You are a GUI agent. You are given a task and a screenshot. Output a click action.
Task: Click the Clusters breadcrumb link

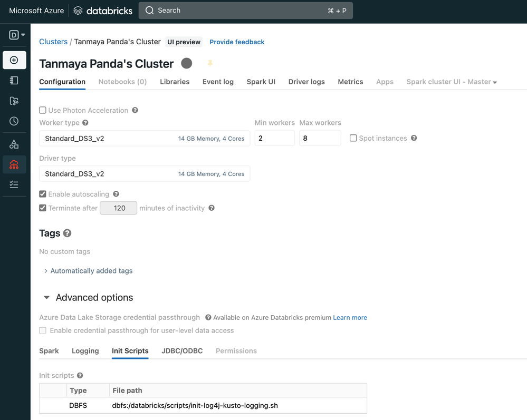pyautogui.click(x=53, y=42)
